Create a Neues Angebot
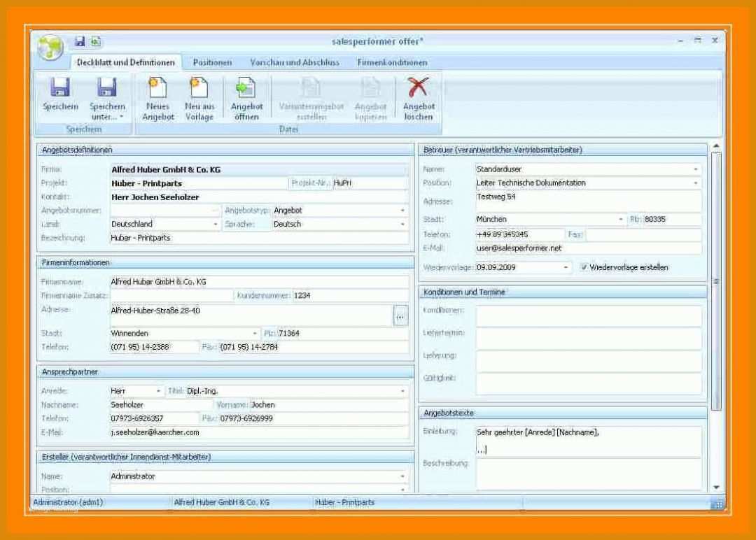The height and width of the screenshot is (540, 756). click(157, 99)
